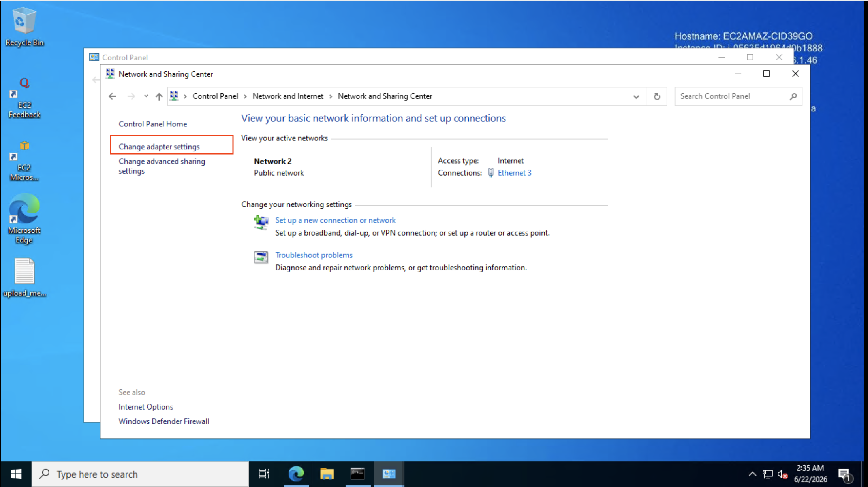Image resolution: width=868 pixels, height=487 pixels.
Task: Click the Up to parent folder arrow
Action: 159,96
